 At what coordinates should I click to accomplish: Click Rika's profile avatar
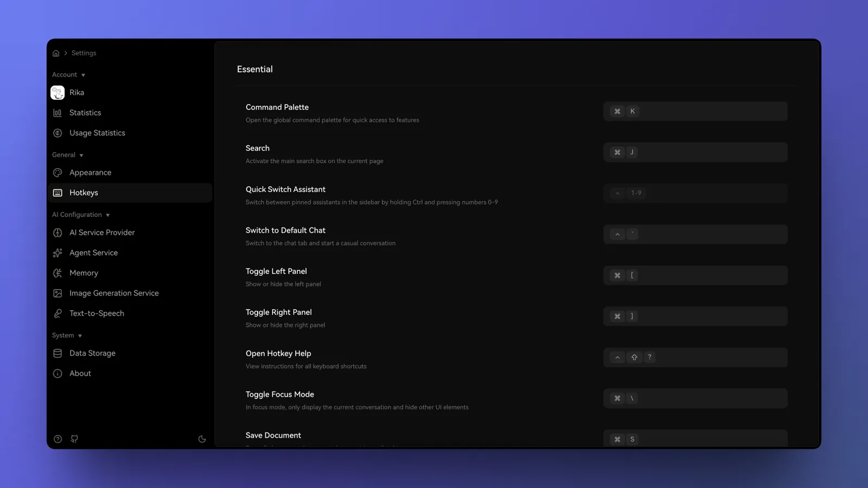coord(58,93)
